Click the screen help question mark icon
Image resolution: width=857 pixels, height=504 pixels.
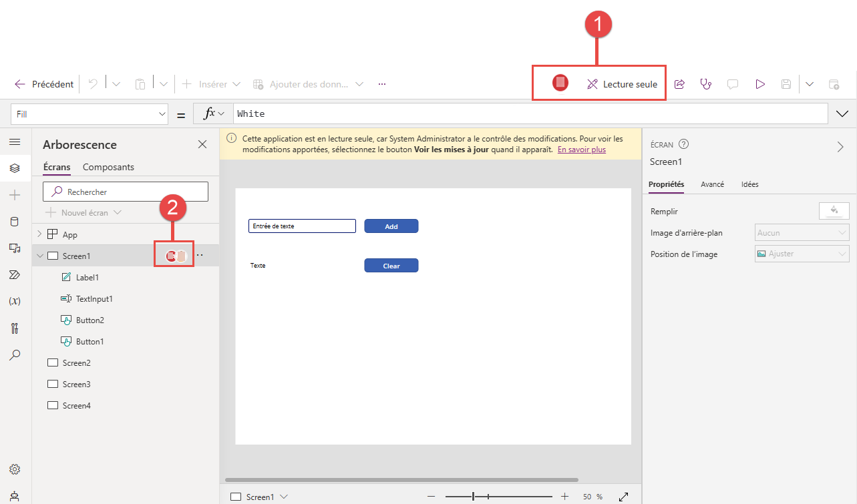click(683, 144)
